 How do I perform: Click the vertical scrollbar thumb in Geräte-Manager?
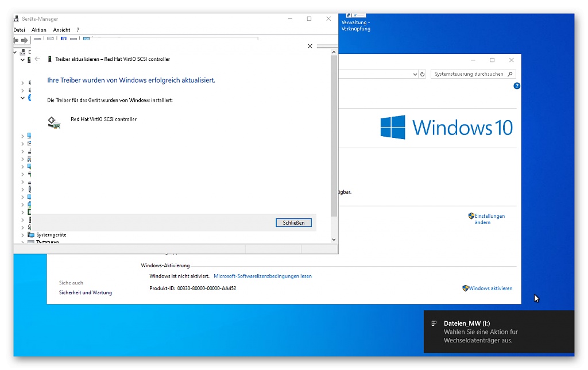[x=334, y=136]
